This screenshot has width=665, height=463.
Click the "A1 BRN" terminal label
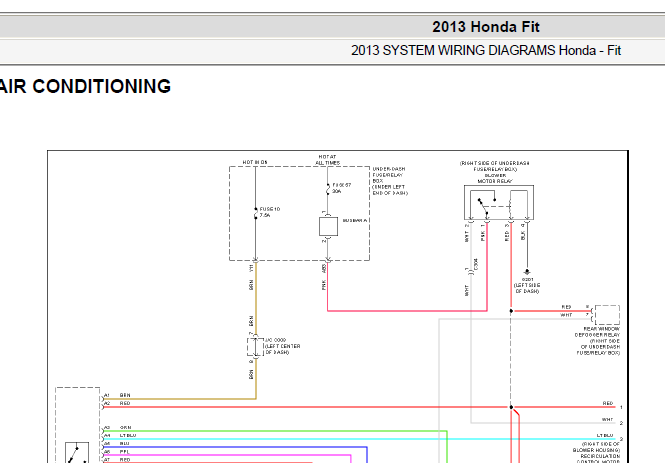(117, 395)
